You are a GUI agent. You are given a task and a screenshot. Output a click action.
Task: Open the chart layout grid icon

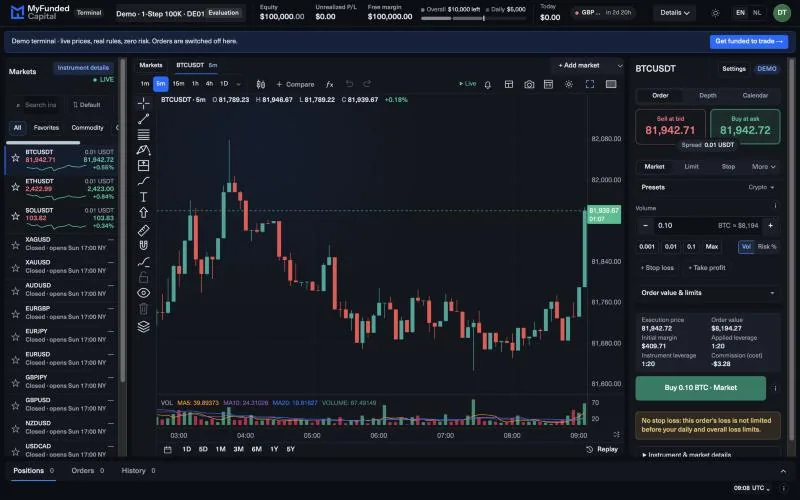pyautogui.click(x=509, y=84)
